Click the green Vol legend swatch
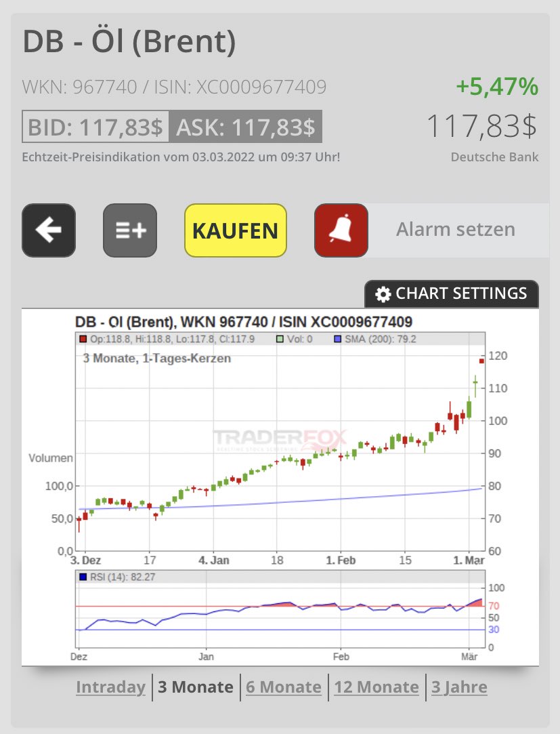560x734 pixels. pyautogui.click(x=280, y=339)
